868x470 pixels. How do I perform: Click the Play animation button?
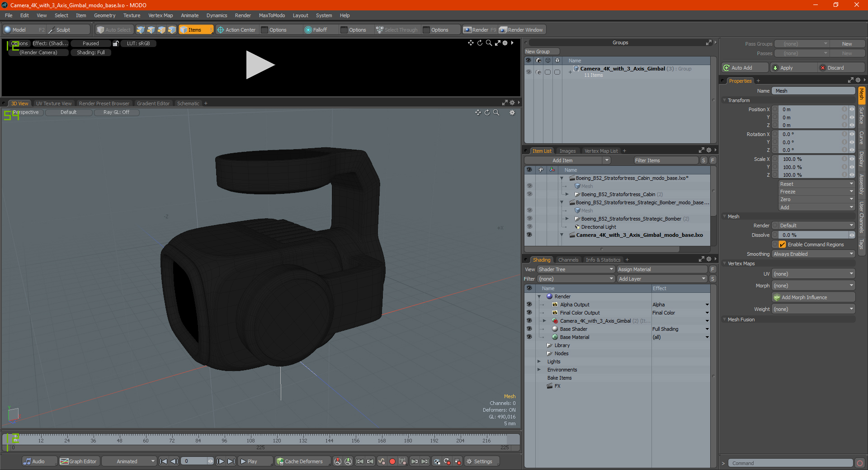click(255, 461)
